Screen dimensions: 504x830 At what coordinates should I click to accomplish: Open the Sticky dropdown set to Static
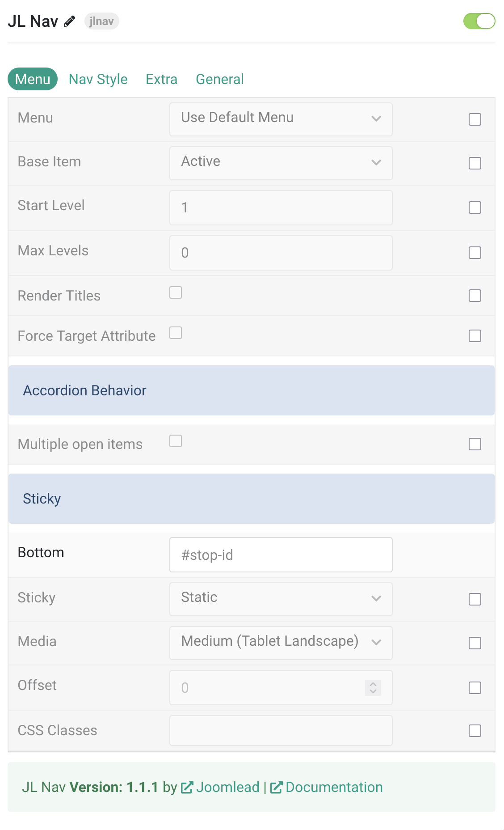coord(281,599)
